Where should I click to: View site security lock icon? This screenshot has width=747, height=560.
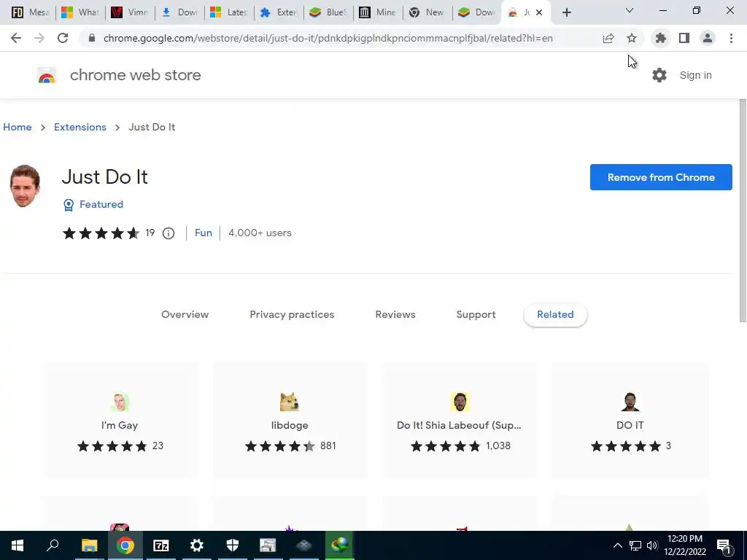[92, 38]
